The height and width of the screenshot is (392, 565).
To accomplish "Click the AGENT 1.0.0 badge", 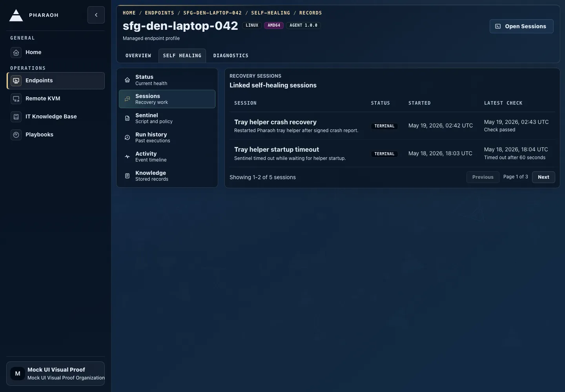I will tap(303, 25).
